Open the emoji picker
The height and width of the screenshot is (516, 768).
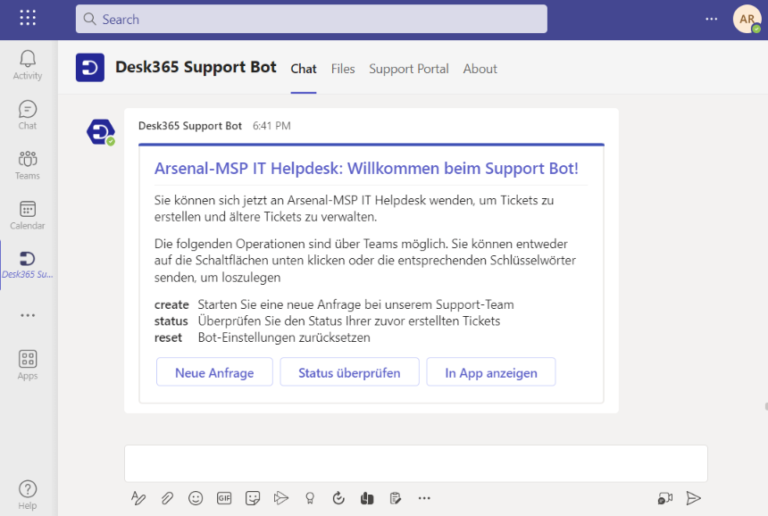195,498
